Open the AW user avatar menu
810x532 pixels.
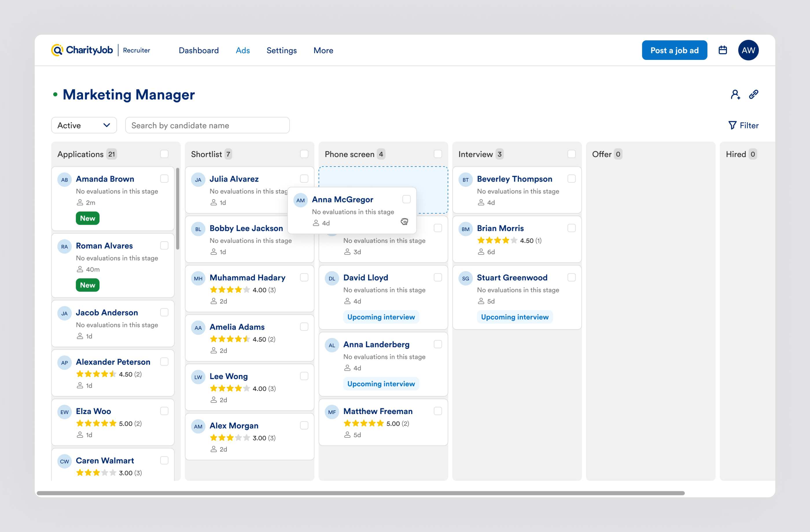748,50
